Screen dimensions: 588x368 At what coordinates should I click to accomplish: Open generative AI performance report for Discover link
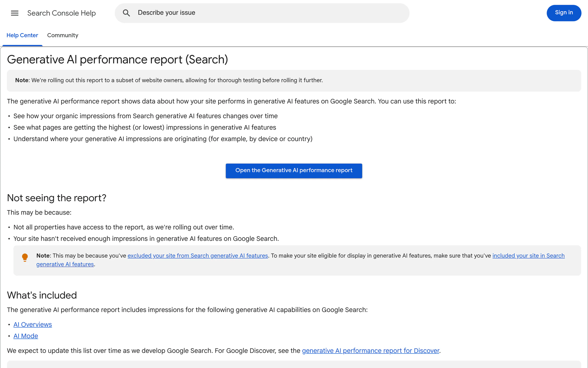pos(370,351)
